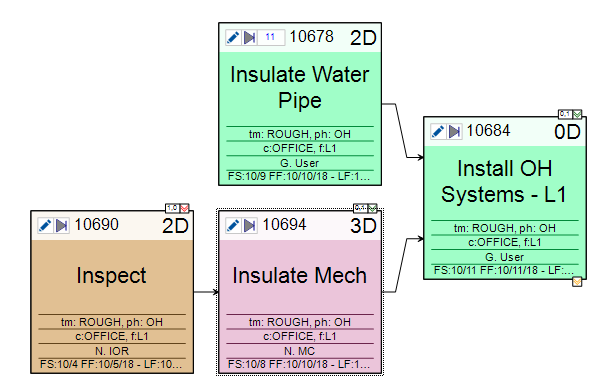
Task: Click the blue 11 counter on task 10678
Action: tap(270, 38)
